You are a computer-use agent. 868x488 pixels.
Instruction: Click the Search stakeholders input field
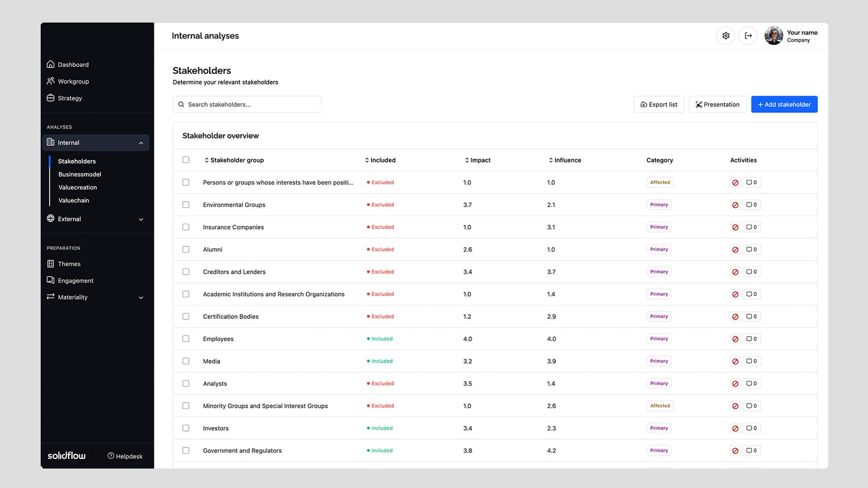click(247, 104)
